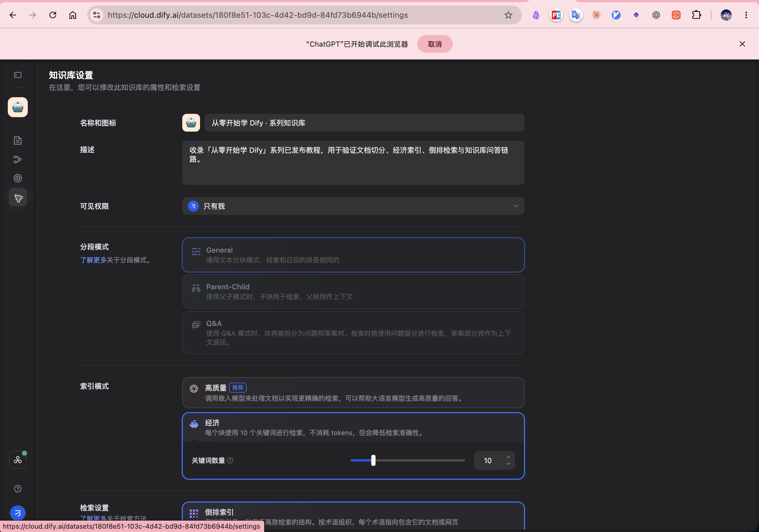759x532 pixels.
Task: Increase keyword count with up arrow
Action: click(508, 457)
